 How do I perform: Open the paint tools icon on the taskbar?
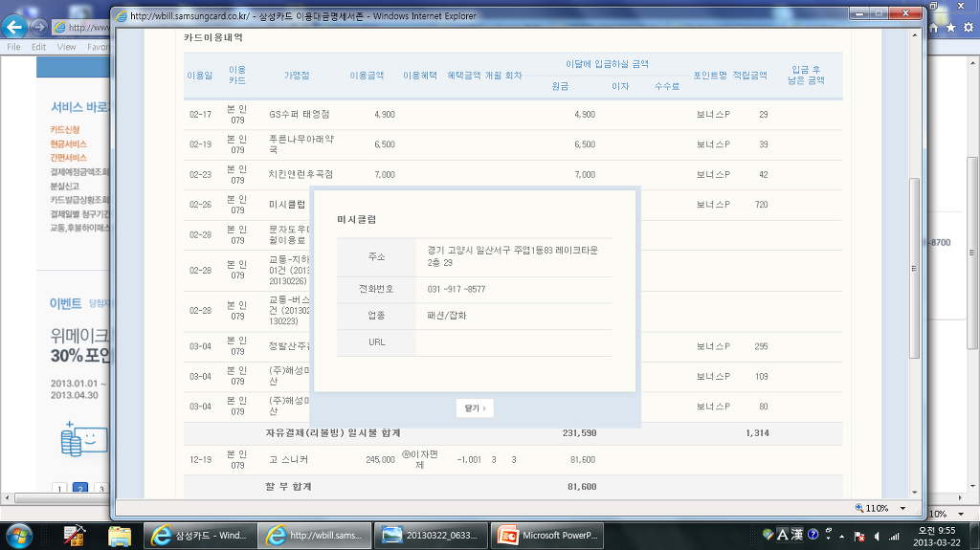75,537
